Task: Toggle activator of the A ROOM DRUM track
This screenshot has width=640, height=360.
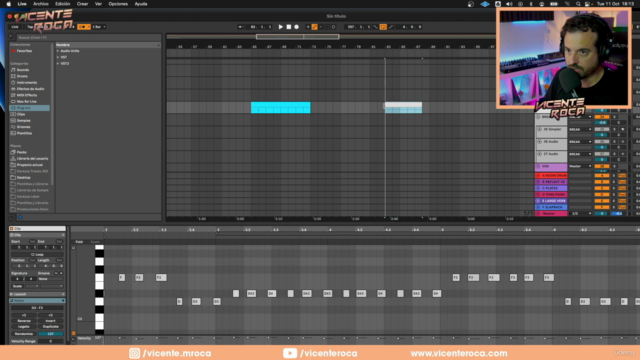Action: (602, 176)
